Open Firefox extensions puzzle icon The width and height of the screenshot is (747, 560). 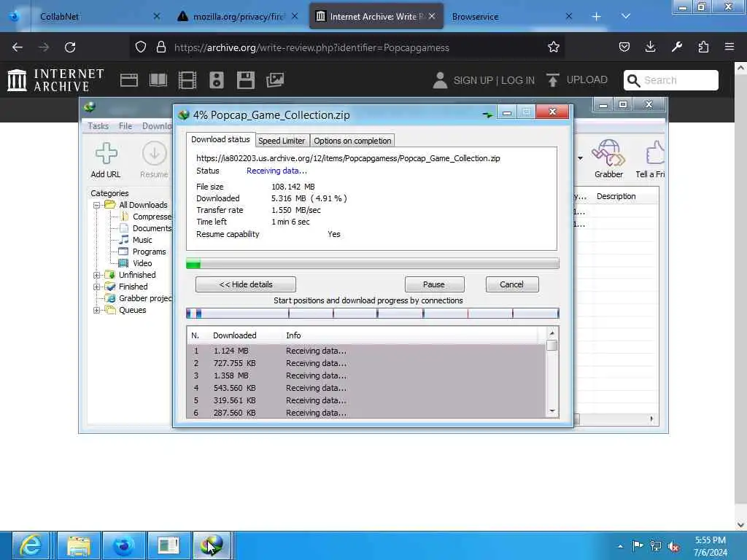703,47
